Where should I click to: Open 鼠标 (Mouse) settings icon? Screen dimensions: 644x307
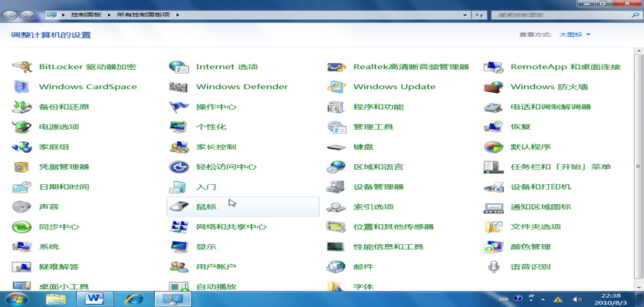tap(179, 206)
